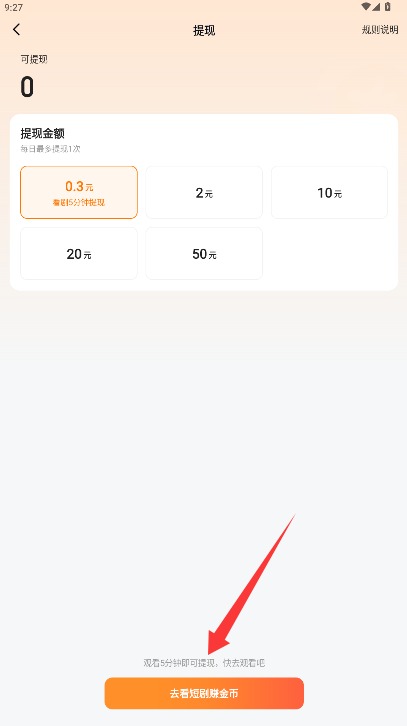Select the 2元 withdrawal amount
The width and height of the screenshot is (407, 726).
tap(204, 192)
